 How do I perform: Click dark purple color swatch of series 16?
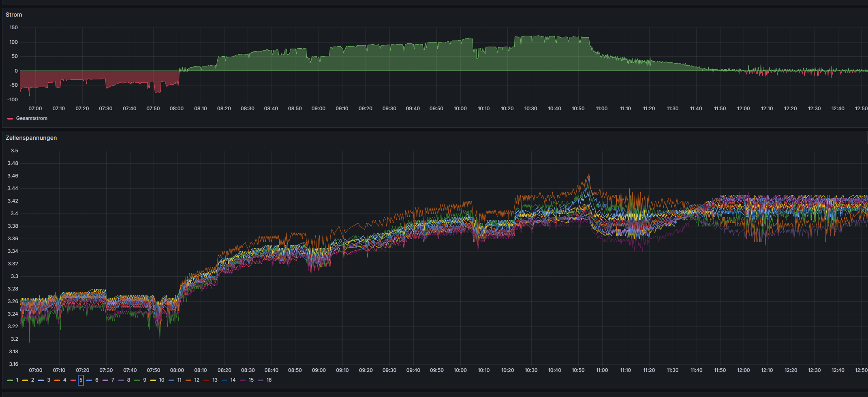(260, 380)
